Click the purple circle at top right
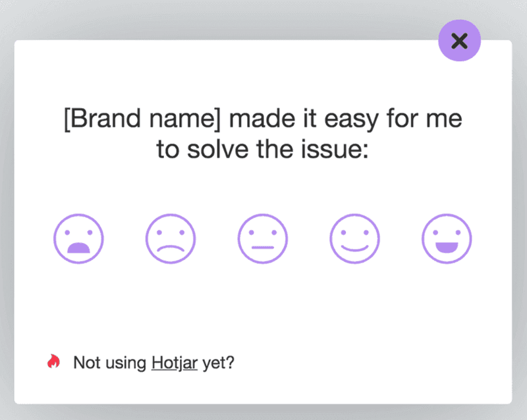The image size is (527, 420). click(x=459, y=41)
